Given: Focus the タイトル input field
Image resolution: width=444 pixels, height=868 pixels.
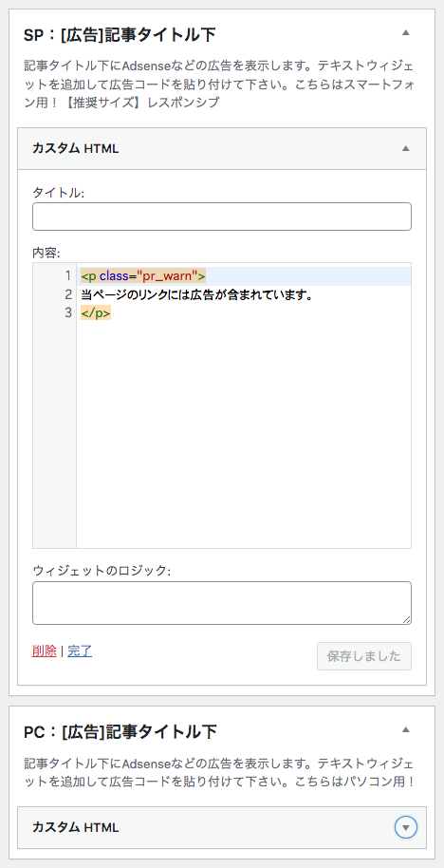Looking at the screenshot, I should [222, 217].
